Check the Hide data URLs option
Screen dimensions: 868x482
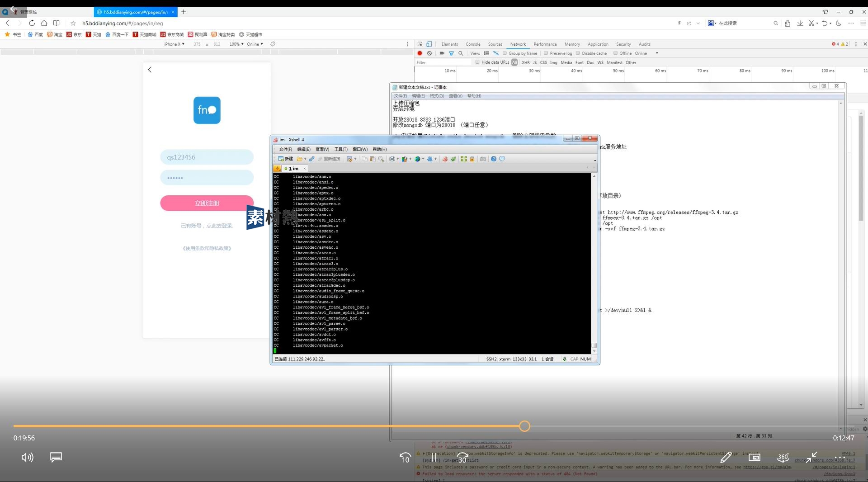pyautogui.click(x=477, y=62)
